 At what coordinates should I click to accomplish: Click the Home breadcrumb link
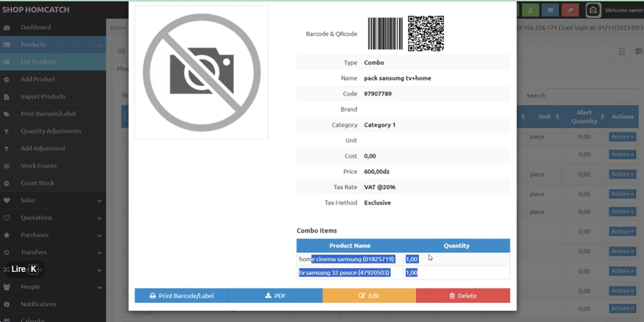tap(118, 27)
